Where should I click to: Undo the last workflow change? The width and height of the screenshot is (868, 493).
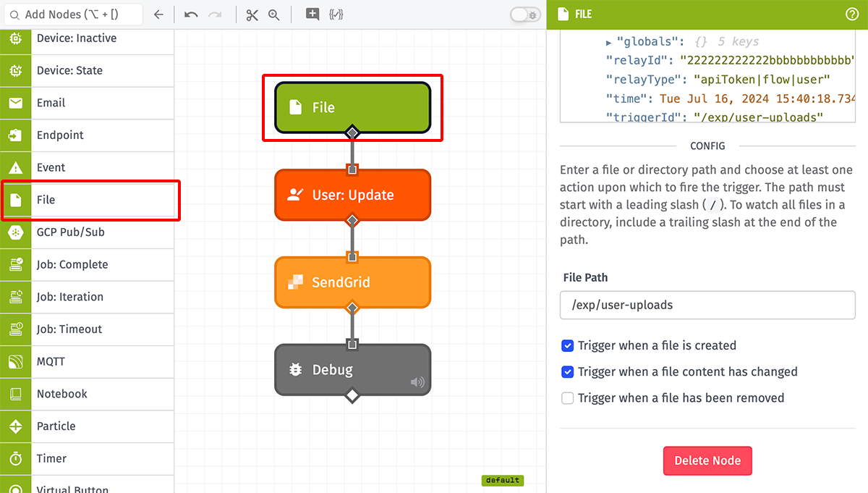(191, 14)
